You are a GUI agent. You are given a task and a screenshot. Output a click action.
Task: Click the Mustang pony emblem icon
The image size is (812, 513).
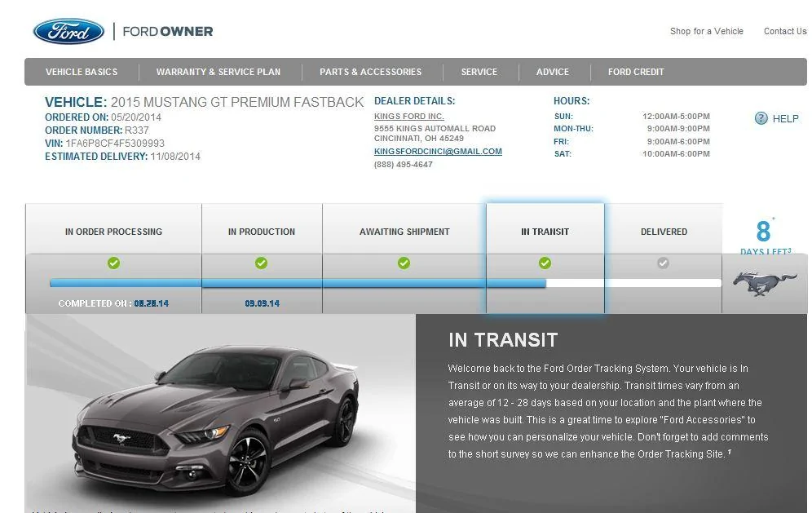point(765,284)
